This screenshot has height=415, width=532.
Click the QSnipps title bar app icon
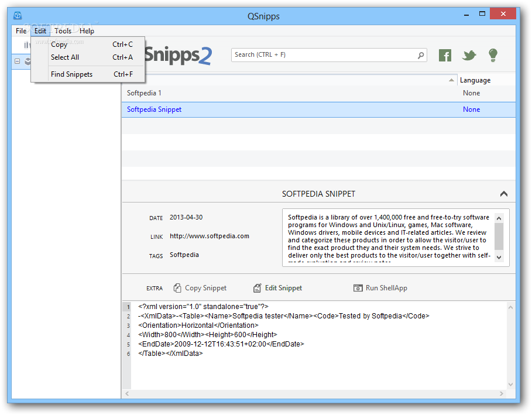(x=18, y=16)
